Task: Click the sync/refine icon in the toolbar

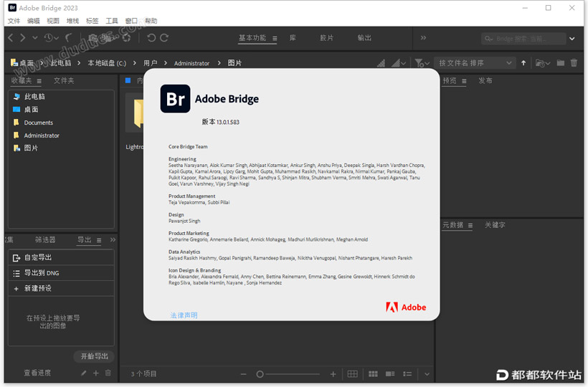Action: (x=127, y=38)
